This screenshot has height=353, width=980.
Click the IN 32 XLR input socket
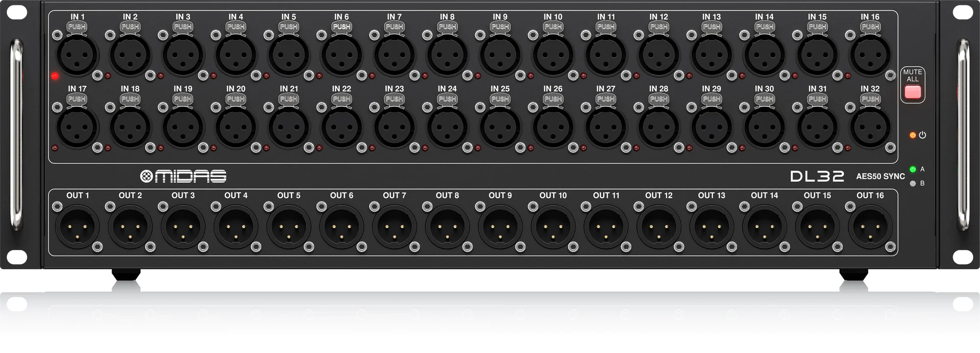coord(870,127)
